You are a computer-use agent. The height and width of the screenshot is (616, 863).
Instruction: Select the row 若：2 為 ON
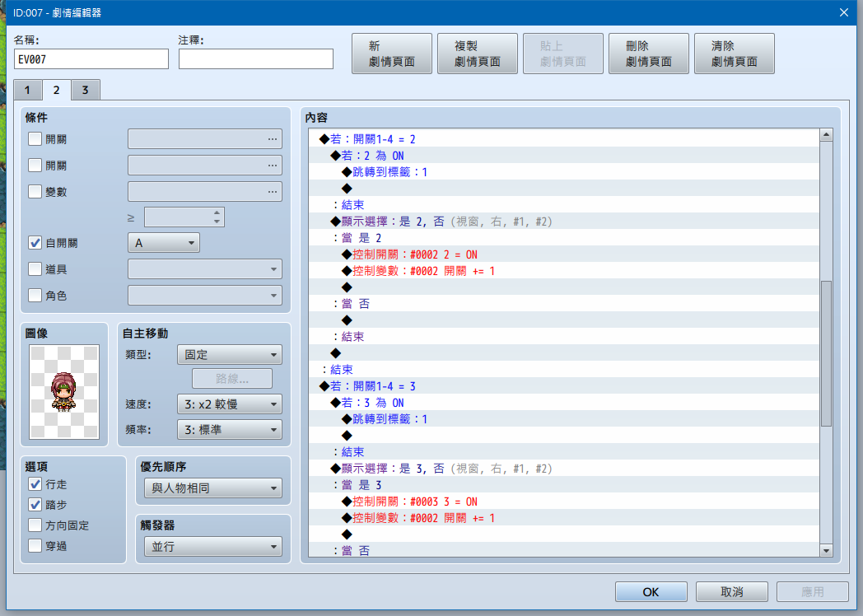(563, 156)
